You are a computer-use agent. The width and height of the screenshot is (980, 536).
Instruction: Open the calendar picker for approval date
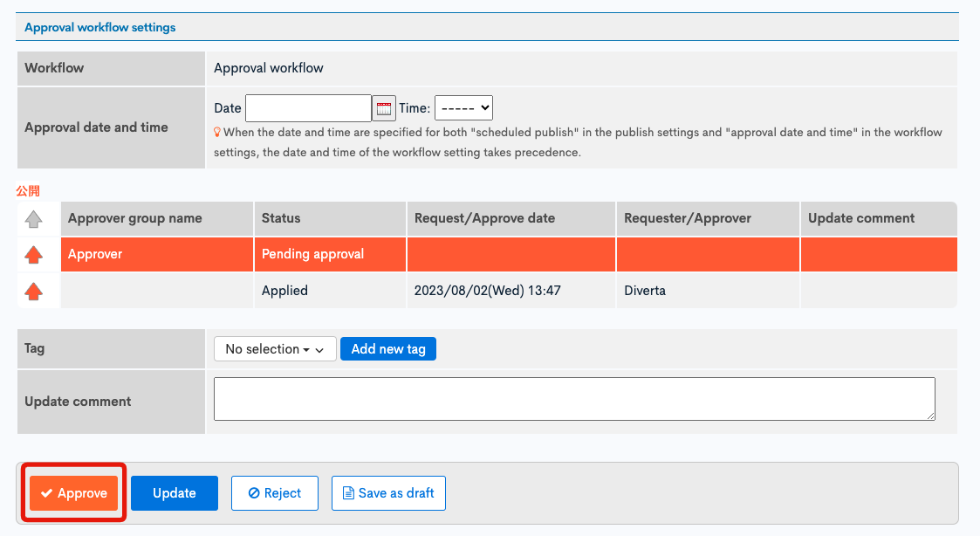(x=383, y=108)
